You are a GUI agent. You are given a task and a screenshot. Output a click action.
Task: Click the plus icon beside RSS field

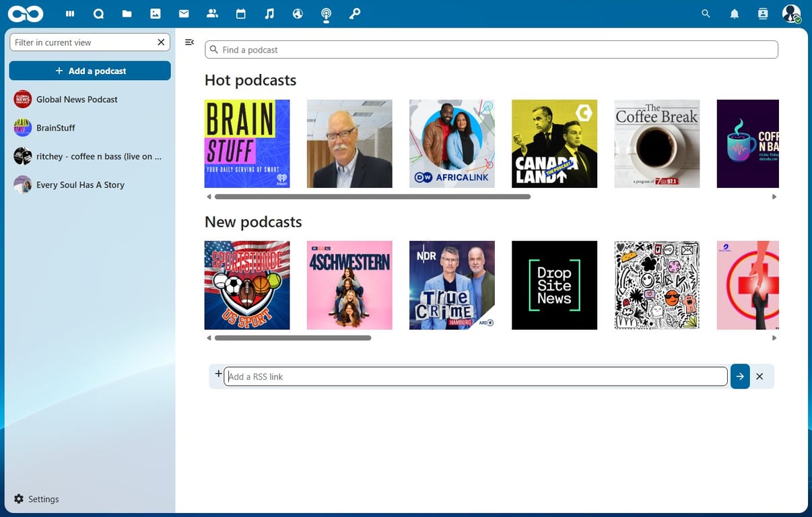coord(218,374)
